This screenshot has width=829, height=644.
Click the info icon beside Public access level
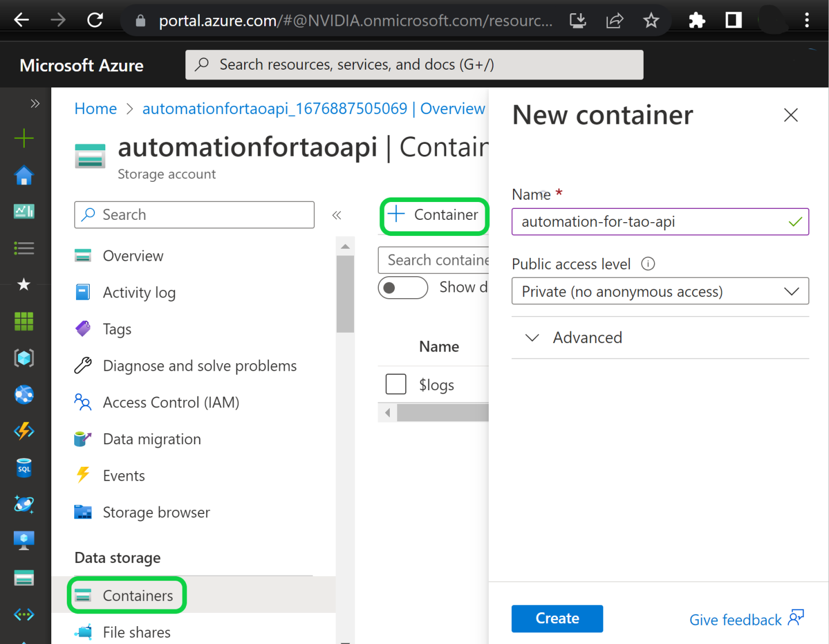648,264
